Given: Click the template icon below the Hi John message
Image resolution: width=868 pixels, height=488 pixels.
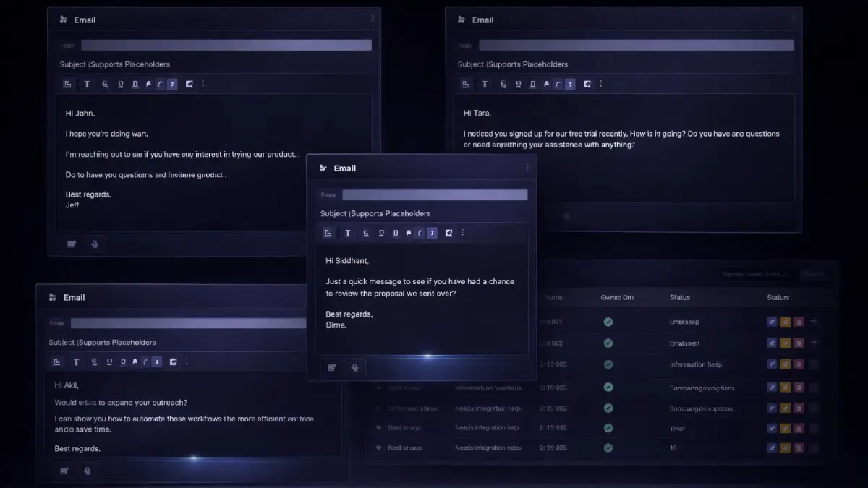Looking at the screenshot, I should tap(72, 244).
